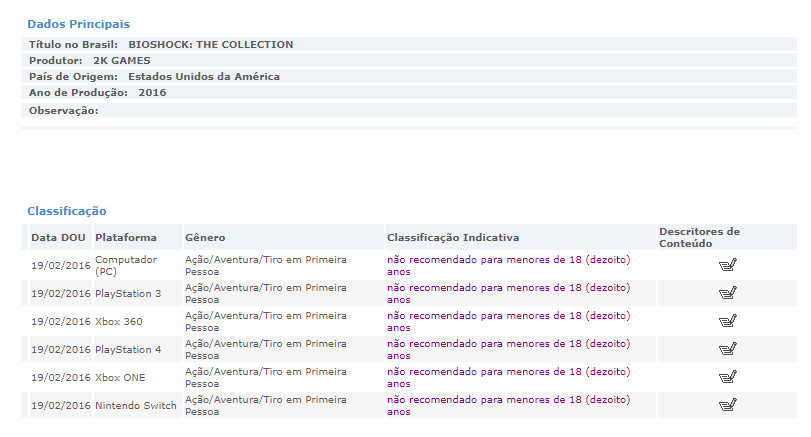Click the Ano de Produção label
The image size is (811, 437).
(78, 93)
